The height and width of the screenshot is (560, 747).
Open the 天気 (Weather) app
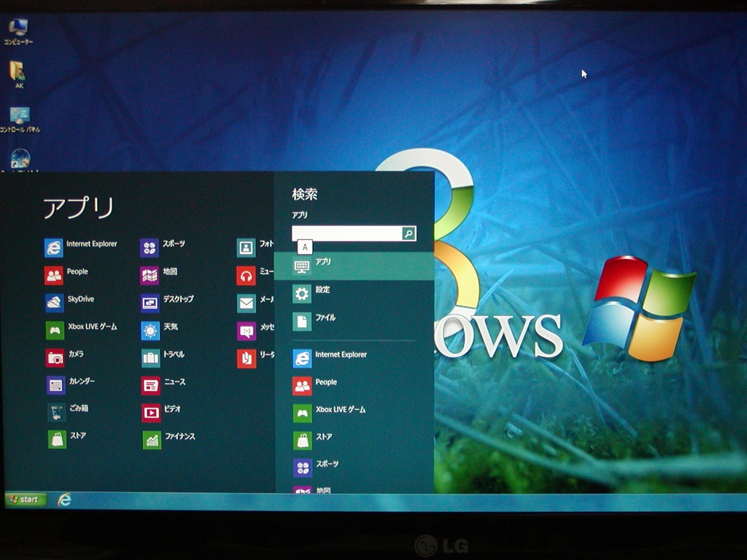pos(159,330)
